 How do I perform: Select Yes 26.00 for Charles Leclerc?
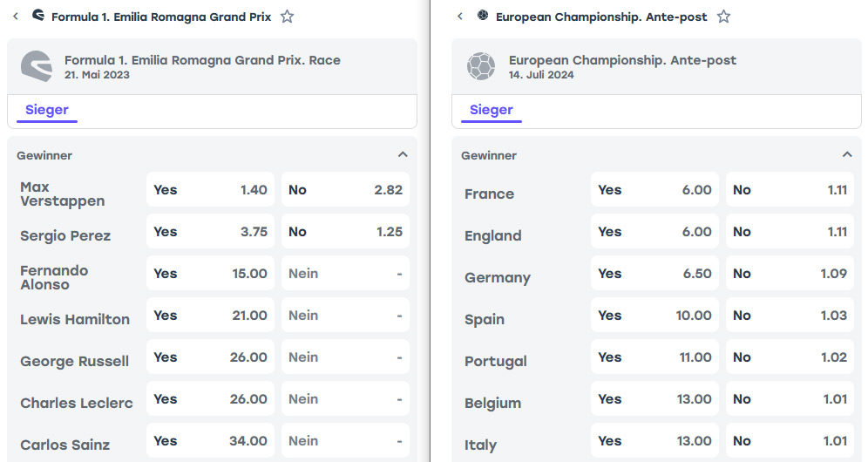(210, 399)
